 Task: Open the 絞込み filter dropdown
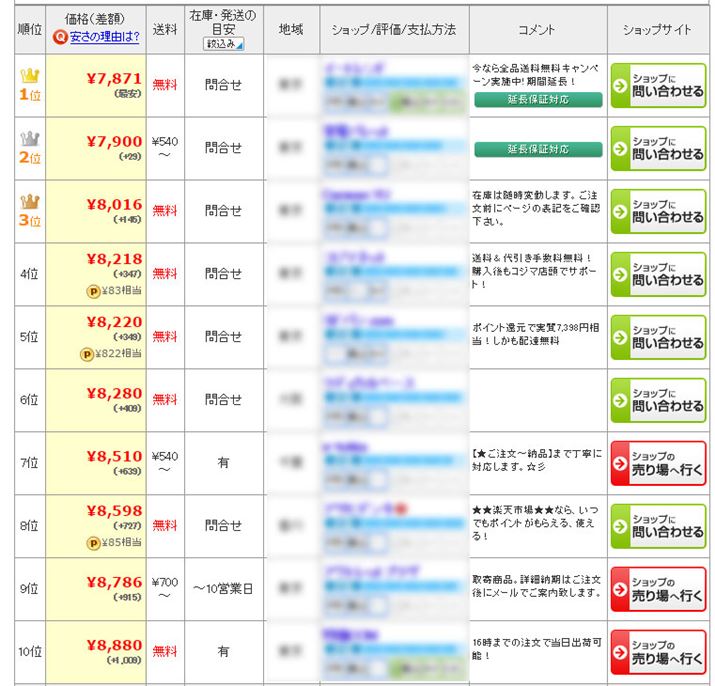point(223,43)
